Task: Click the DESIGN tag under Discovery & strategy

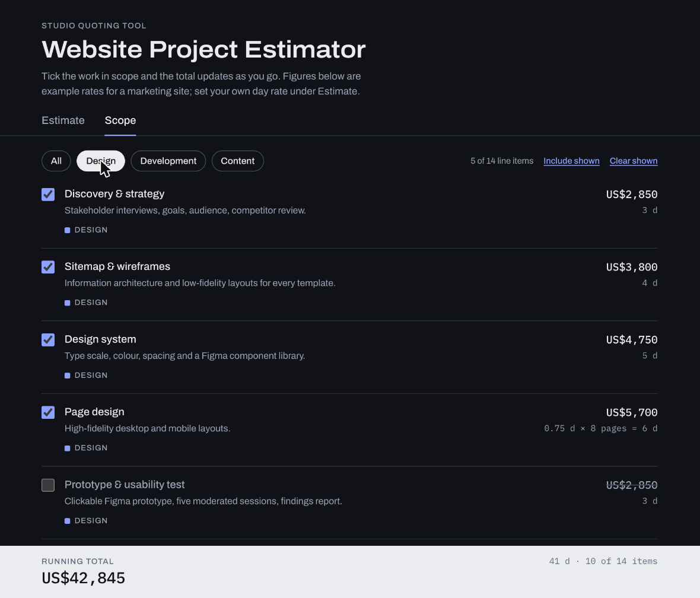Action: coord(86,230)
